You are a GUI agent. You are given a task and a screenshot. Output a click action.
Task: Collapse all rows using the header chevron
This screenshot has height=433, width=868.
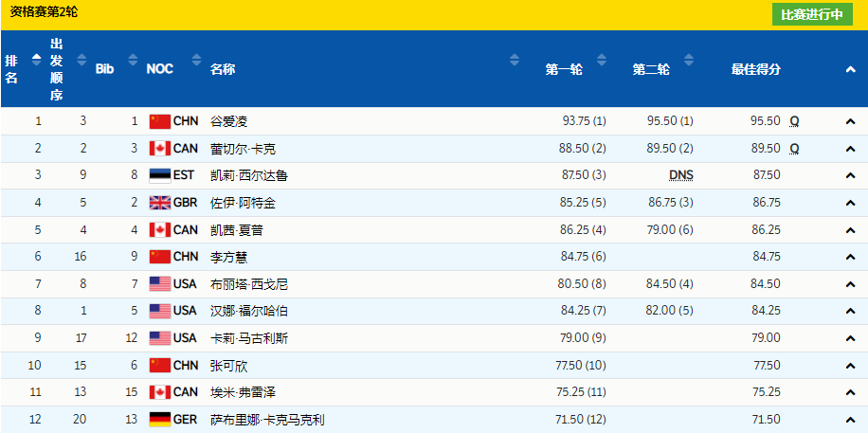tap(851, 69)
